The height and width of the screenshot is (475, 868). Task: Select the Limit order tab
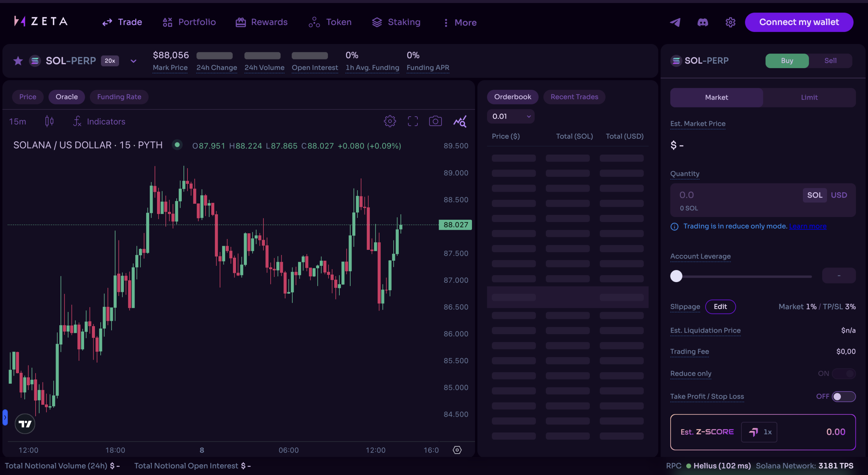pos(809,98)
